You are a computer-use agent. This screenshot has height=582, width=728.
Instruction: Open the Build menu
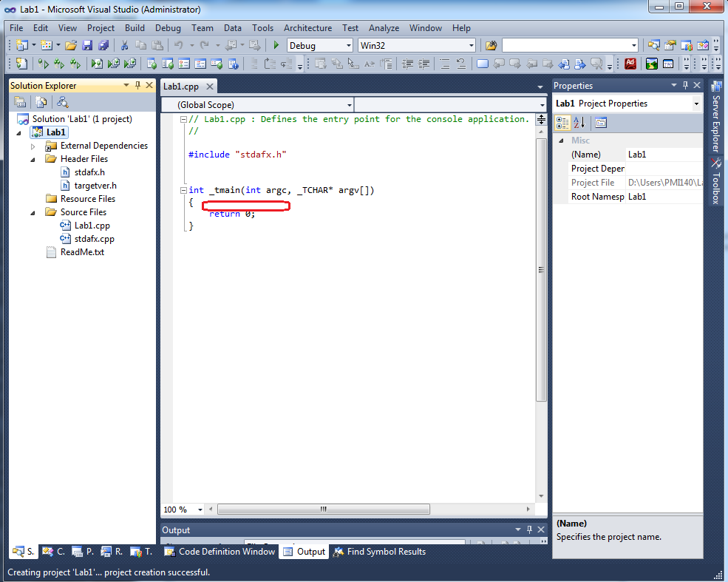(x=135, y=28)
